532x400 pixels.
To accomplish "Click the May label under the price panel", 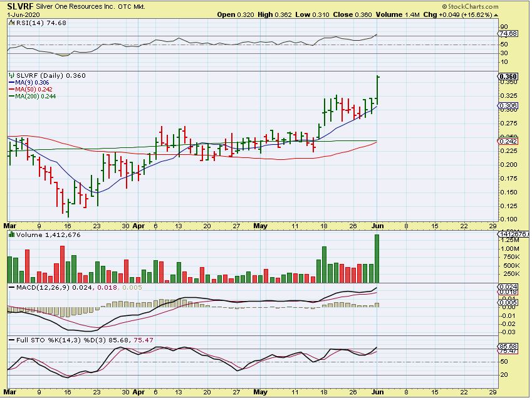I will 261,226.
